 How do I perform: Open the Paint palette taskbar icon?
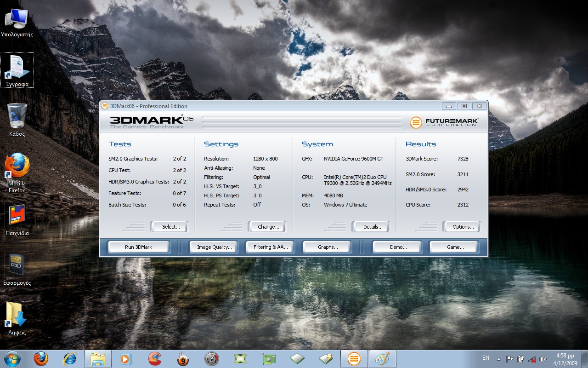(x=382, y=359)
